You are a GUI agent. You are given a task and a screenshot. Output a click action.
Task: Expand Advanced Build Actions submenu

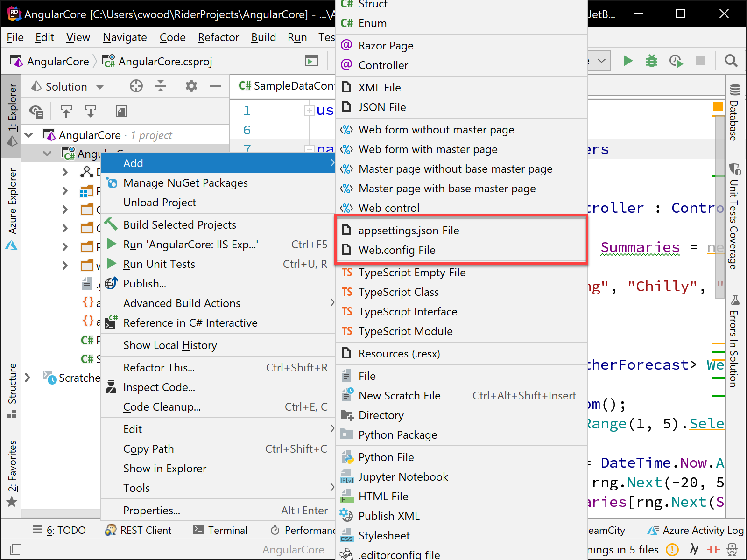pyautogui.click(x=332, y=302)
